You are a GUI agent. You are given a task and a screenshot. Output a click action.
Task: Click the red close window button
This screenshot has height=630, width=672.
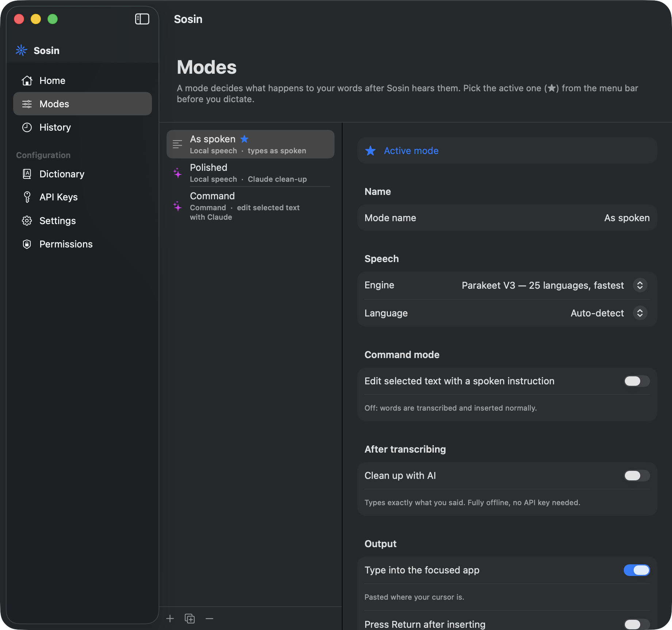tap(19, 19)
